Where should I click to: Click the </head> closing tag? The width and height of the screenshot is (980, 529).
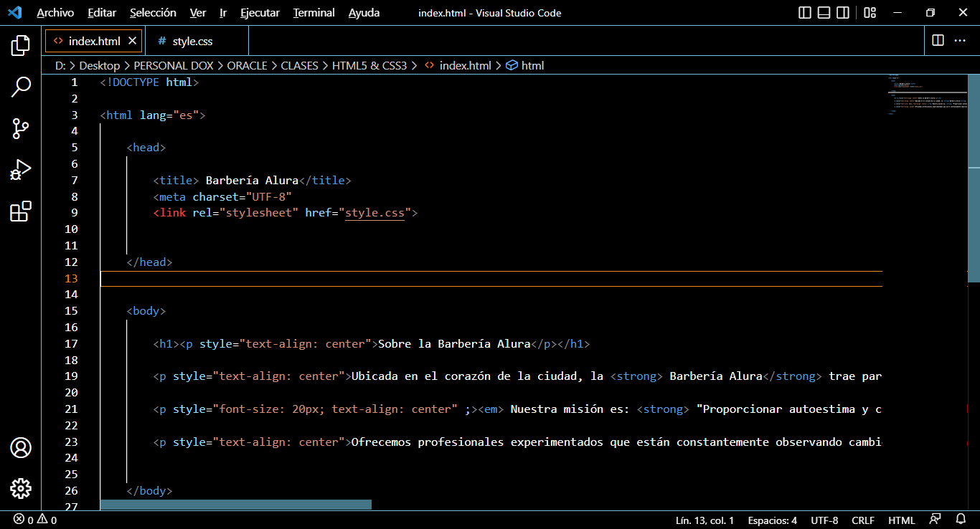pyautogui.click(x=149, y=262)
